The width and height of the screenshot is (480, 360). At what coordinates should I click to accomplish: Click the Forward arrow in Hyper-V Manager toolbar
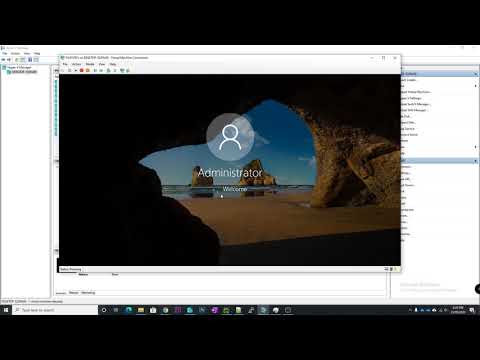(x=9, y=60)
